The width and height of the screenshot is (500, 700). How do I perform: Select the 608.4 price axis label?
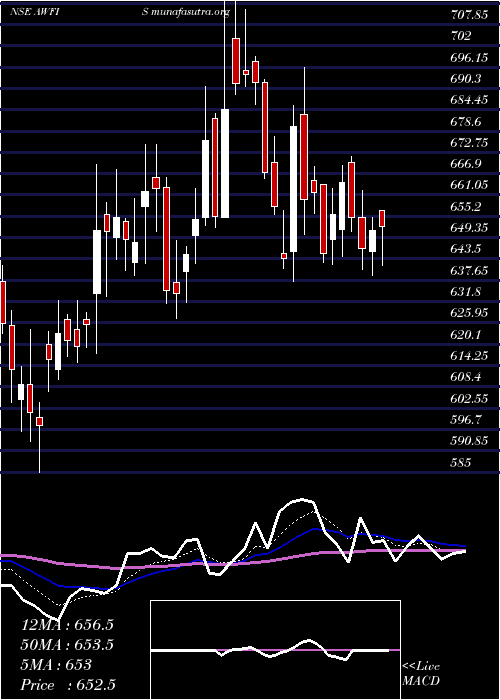point(466,377)
